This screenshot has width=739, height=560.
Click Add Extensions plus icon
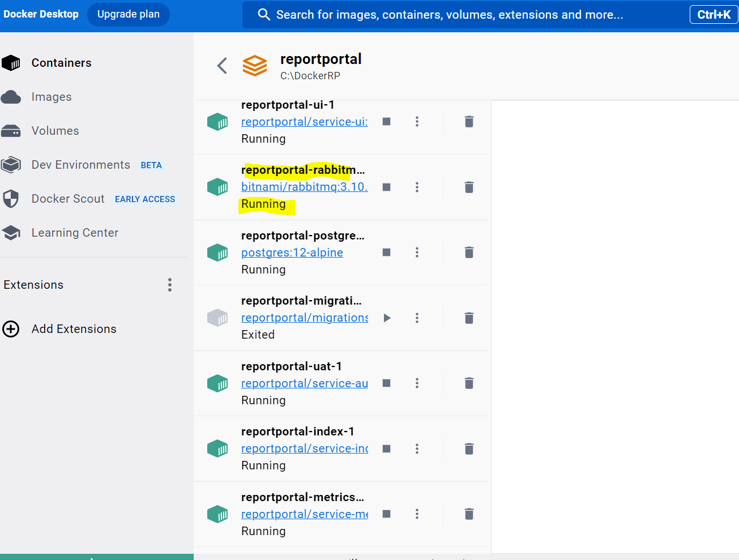tap(11, 328)
